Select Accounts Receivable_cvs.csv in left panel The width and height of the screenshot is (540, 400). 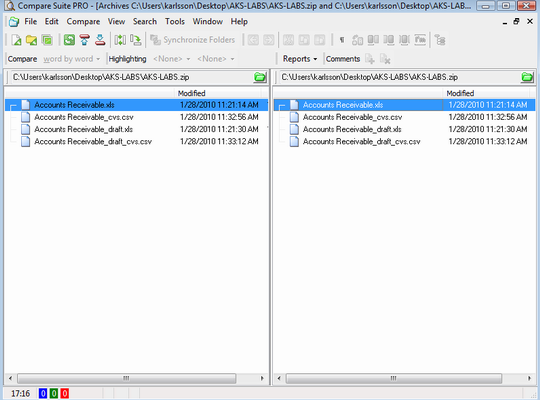tap(84, 117)
